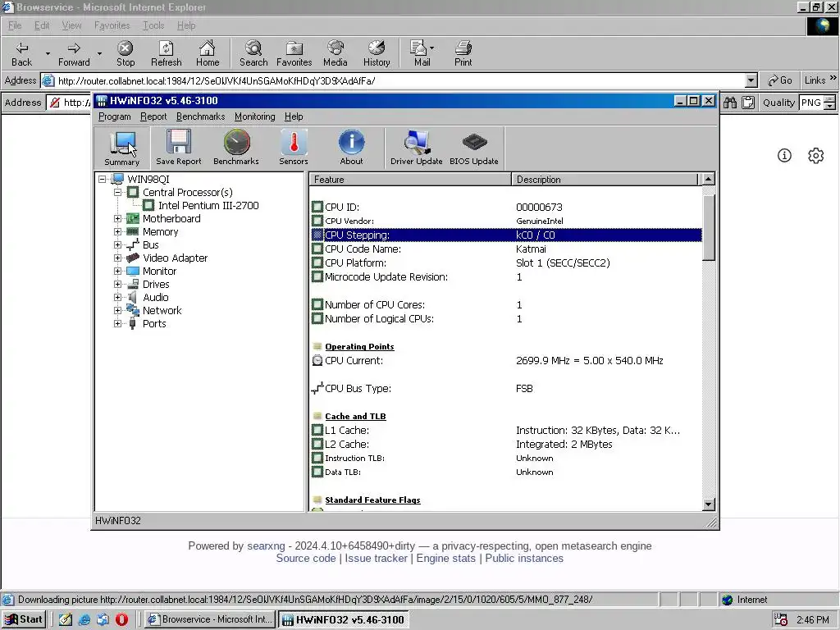The height and width of the screenshot is (630, 840).
Task: Open the HWiNFO32 Help menu
Action: click(x=294, y=116)
